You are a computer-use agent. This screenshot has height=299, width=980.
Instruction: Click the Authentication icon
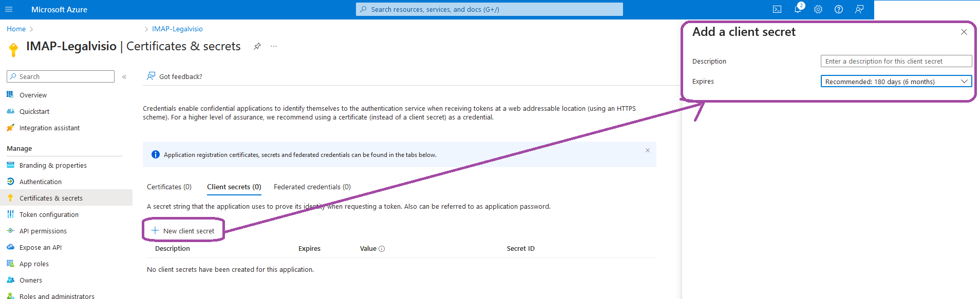[10, 182]
